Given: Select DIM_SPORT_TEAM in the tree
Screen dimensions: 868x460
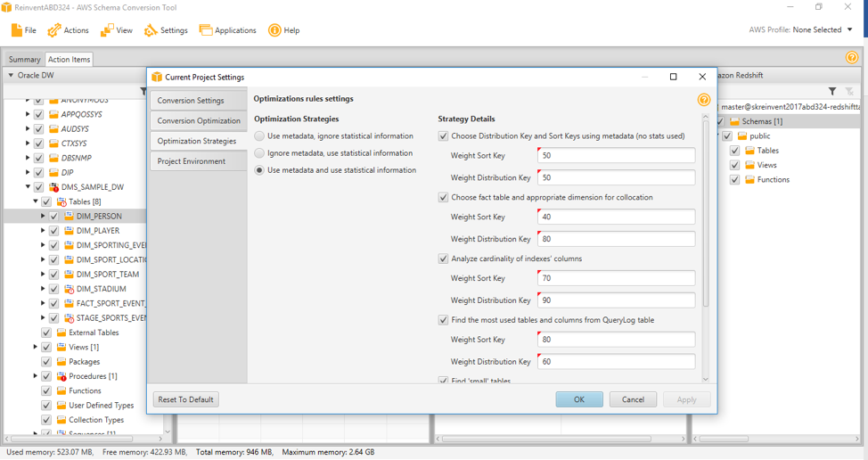Looking at the screenshot, I should [108, 275].
